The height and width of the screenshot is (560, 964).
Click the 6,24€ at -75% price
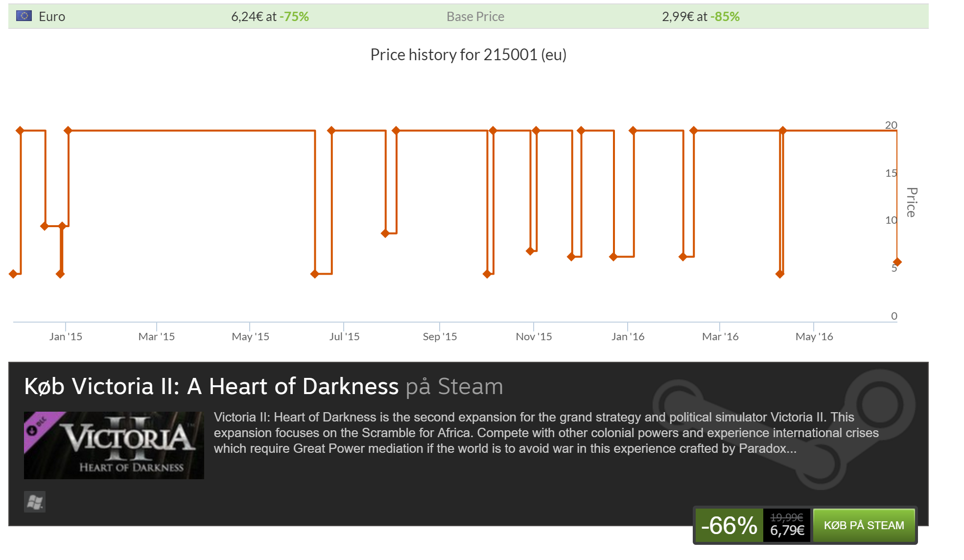click(x=270, y=17)
